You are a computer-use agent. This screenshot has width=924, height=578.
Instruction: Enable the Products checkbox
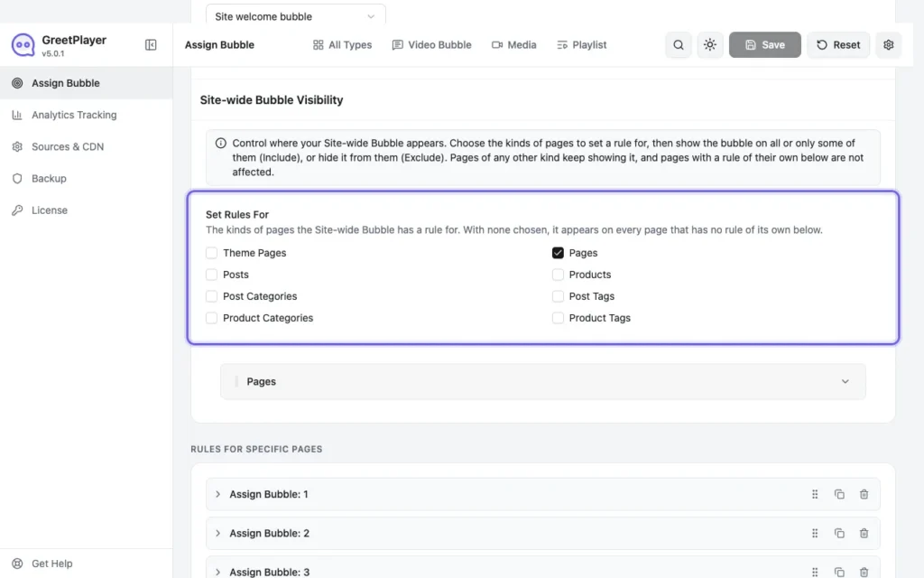[x=558, y=275]
